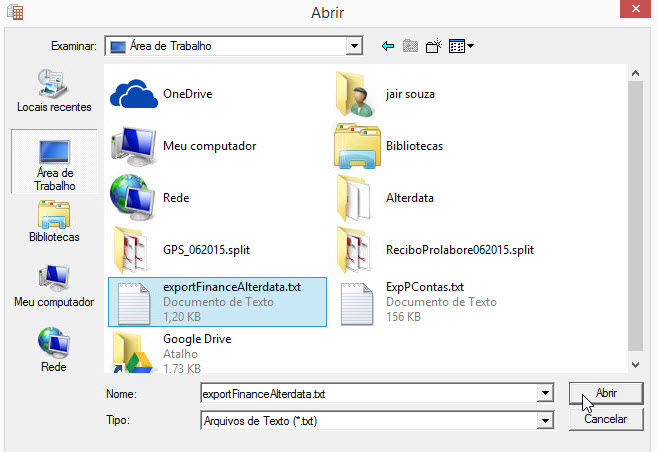Select the ExpPContas.txt name text
Screen dimensions: 657x452
[x=425, y=287]
